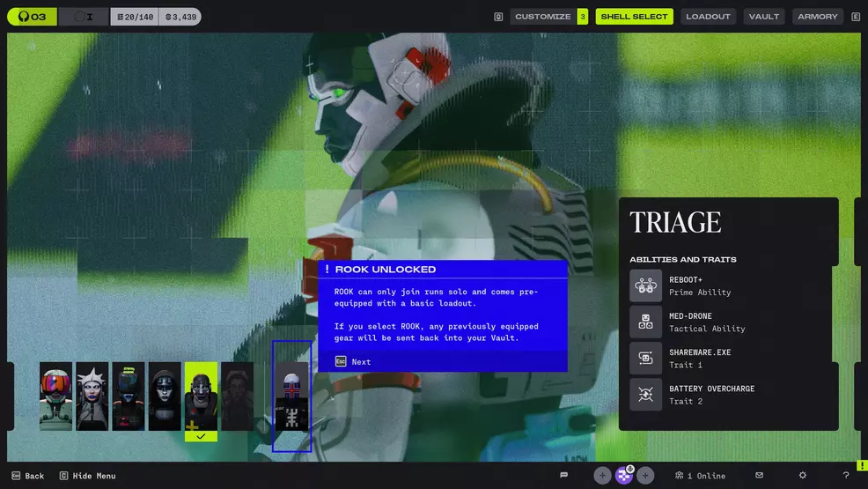The height and width of the screenshot is (489, 868).
Task: Select the hooded pale-face shell
Action: (x=165, y=396)
